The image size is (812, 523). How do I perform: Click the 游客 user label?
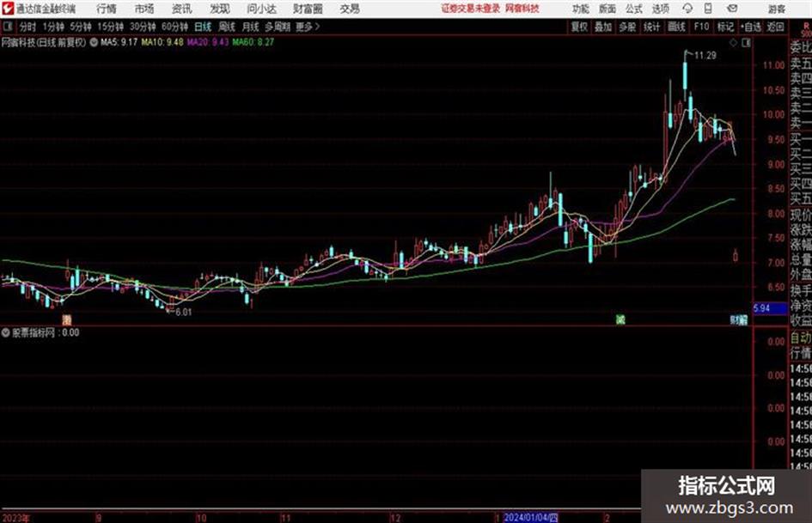pos(777,9)
